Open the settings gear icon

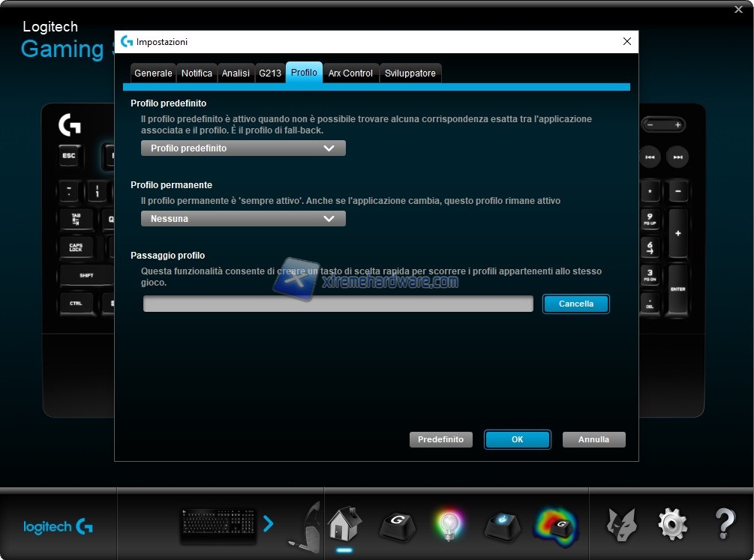671,524
